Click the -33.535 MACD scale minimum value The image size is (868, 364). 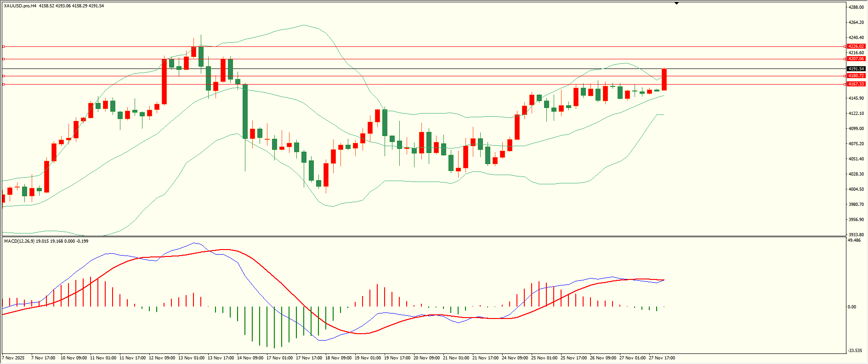point(855,350)
